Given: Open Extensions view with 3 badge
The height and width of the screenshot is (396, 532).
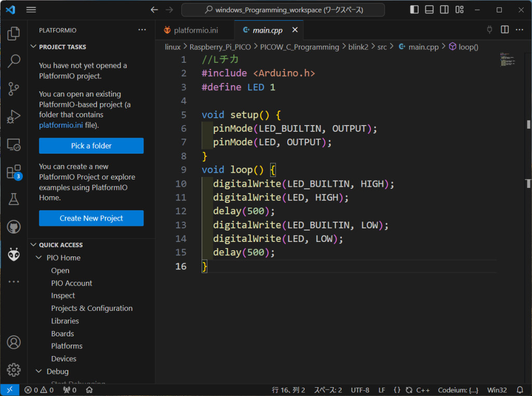Looking at the screenshot, I should (x=14, y=172).
